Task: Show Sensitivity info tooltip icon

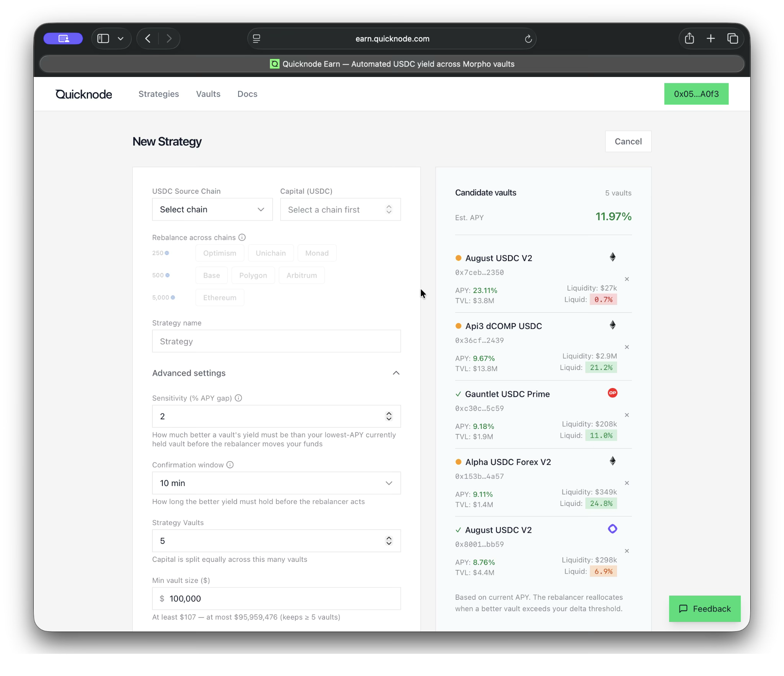Action: coord(238,398)
